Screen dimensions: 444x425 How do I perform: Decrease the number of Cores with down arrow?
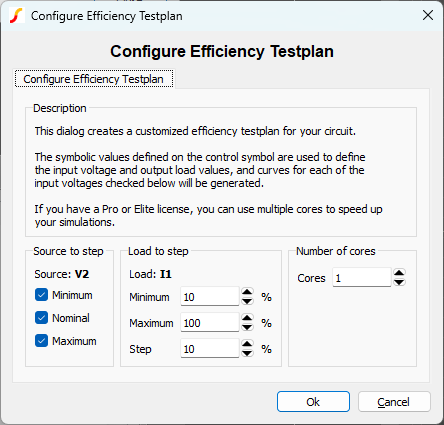coord(399,282)
